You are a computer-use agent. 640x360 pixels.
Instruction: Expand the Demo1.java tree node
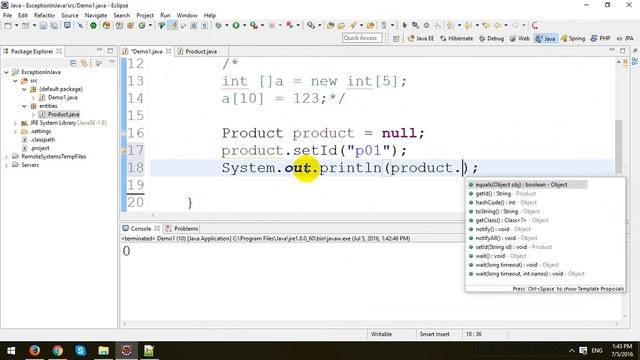[x=33, y=98]
